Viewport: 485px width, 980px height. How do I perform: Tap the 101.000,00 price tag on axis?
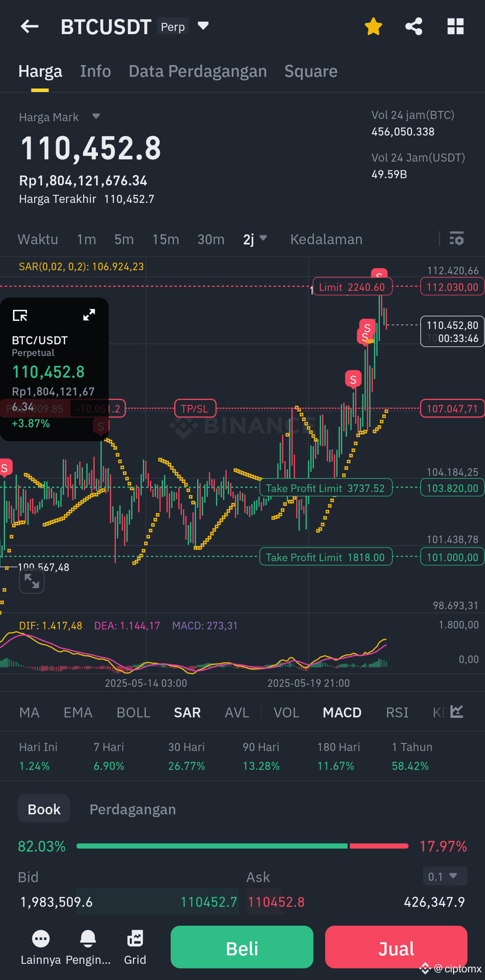[452, 557]
